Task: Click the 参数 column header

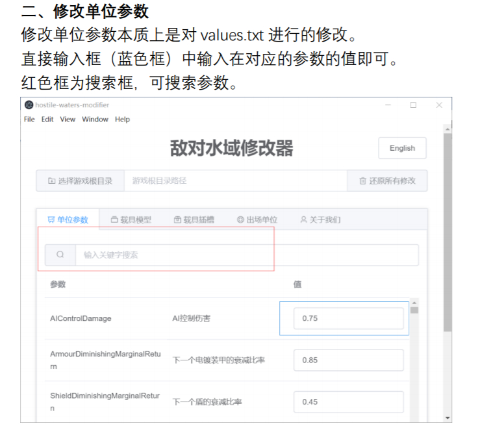Action: click(x=58, y=285)
